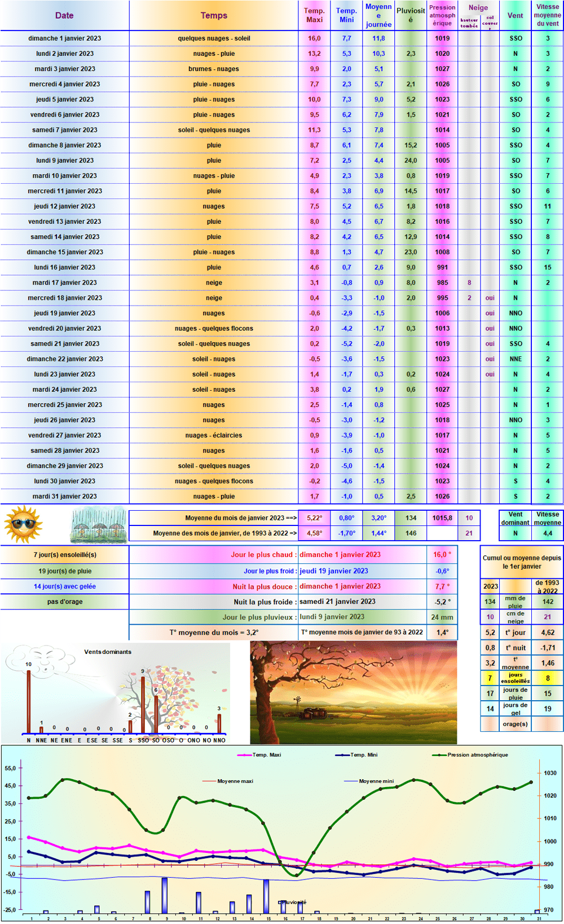The height and width of the screenshot is (924, 564).
Task: Click the 15,2 rainfall value
Action: click(x=411, y=145)
